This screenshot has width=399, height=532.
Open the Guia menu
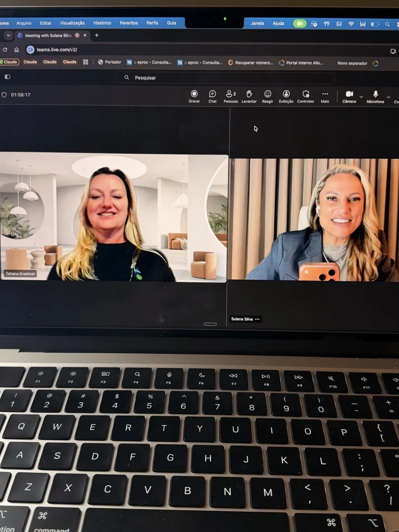tap(172, 23)
